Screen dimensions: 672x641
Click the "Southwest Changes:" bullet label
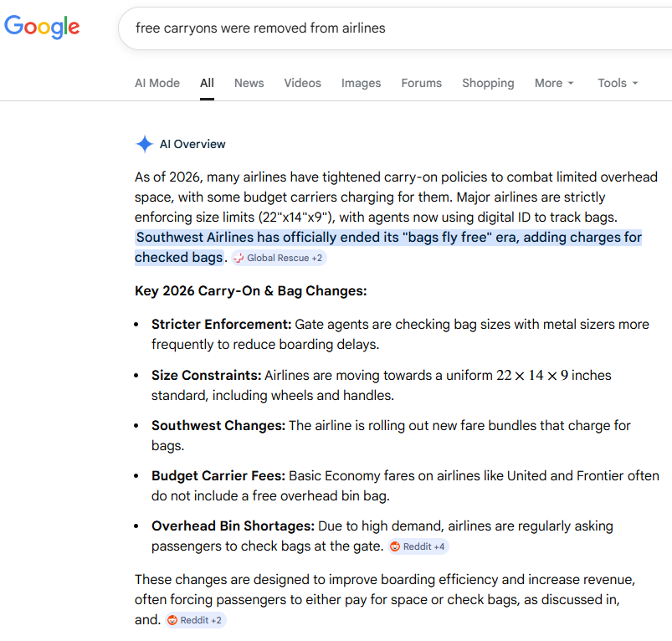click(218, 425)
